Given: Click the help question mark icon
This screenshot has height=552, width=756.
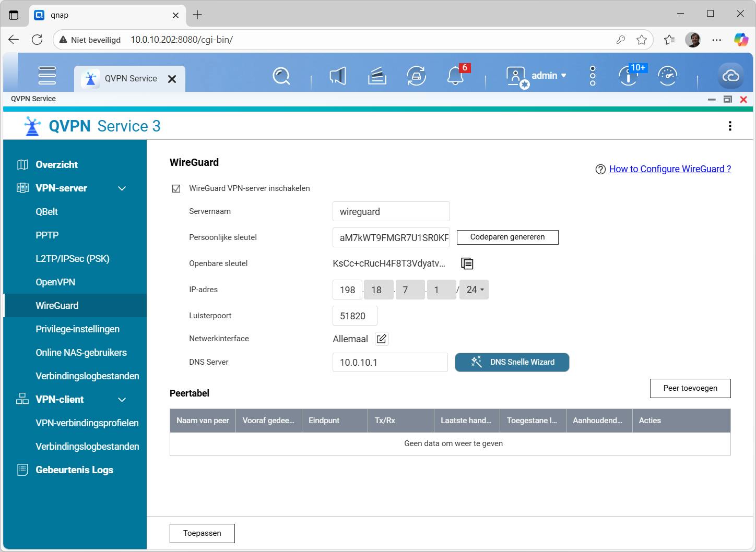Looking at the screenshot, I should pyautogui.click(x=600, y=170).
